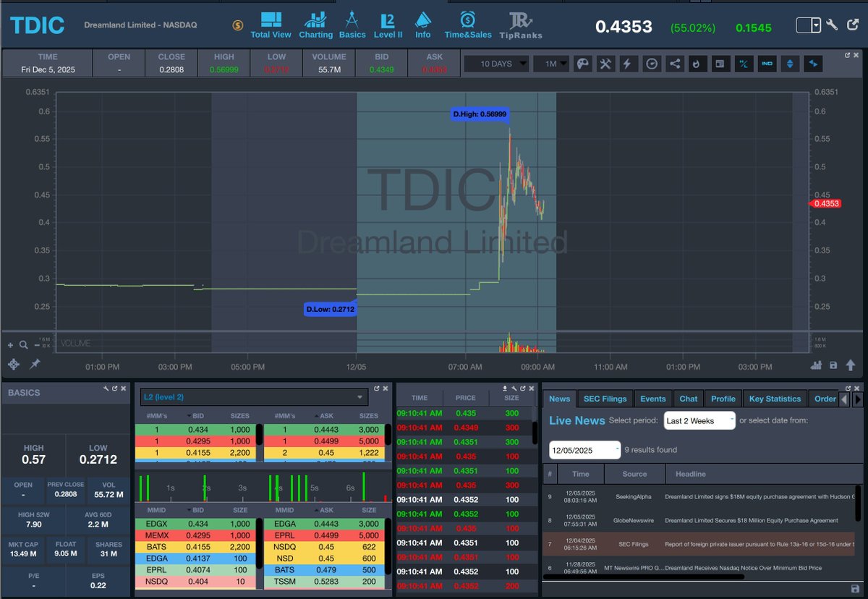
Task: Toggle percent scale on chart
Action: click(x=743, y=64)
